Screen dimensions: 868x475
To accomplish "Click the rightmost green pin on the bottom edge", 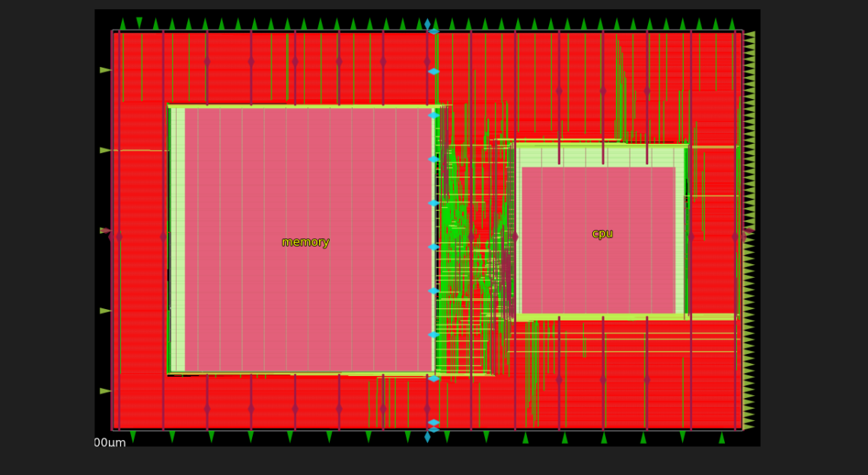I will (x=722, y=438).
